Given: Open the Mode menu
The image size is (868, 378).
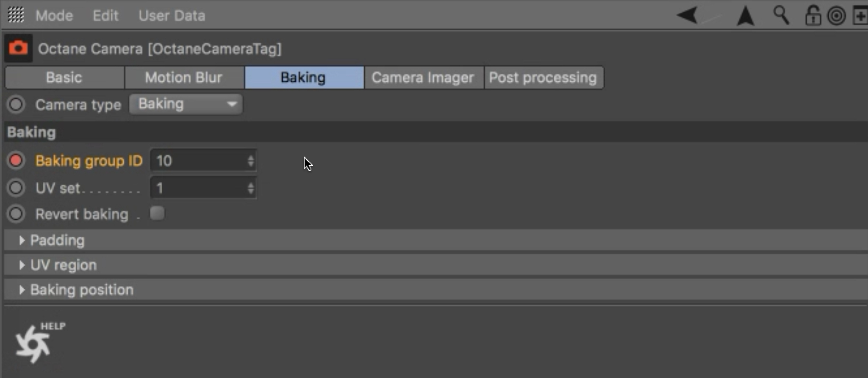Looking at the screenshot, I should click(x=54, y=16).
